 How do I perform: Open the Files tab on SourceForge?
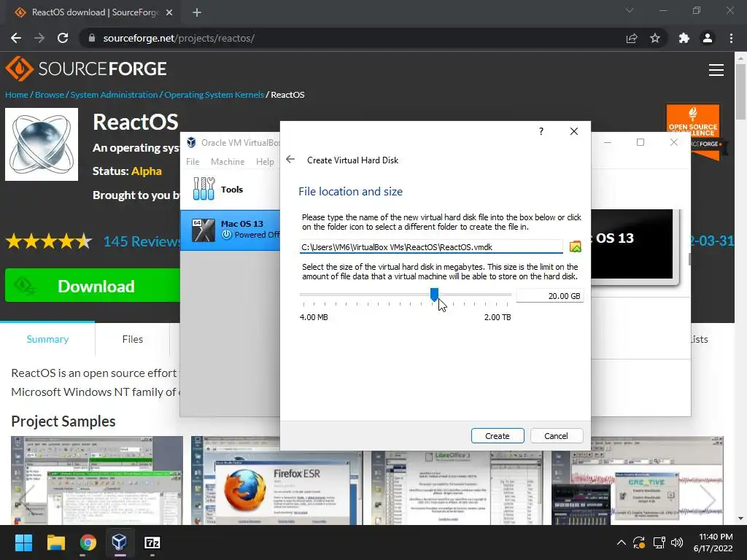[x=133, y=339]
